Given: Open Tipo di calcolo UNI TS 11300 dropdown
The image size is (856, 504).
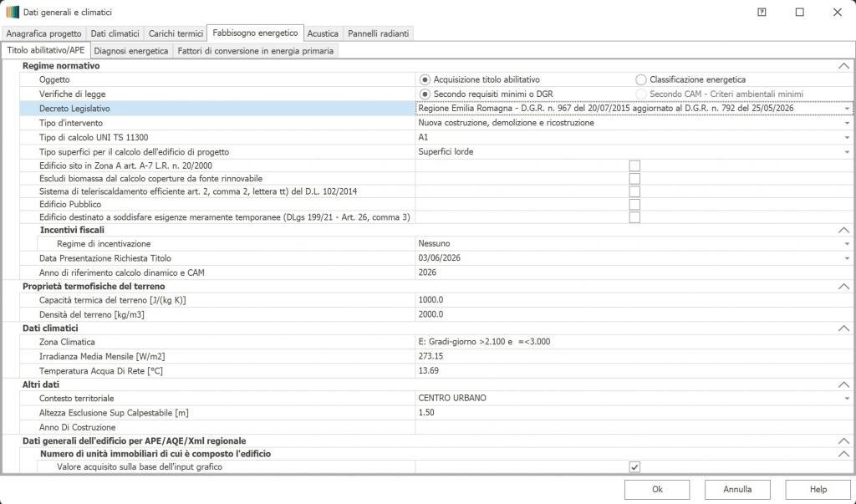Looking at the screenshot, I should point(847,138).
